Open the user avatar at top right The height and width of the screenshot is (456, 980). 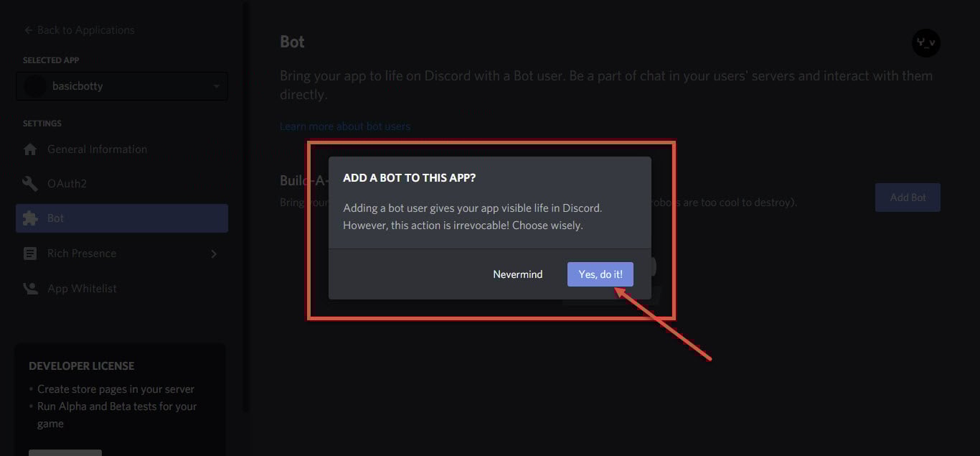pos(925,43)
